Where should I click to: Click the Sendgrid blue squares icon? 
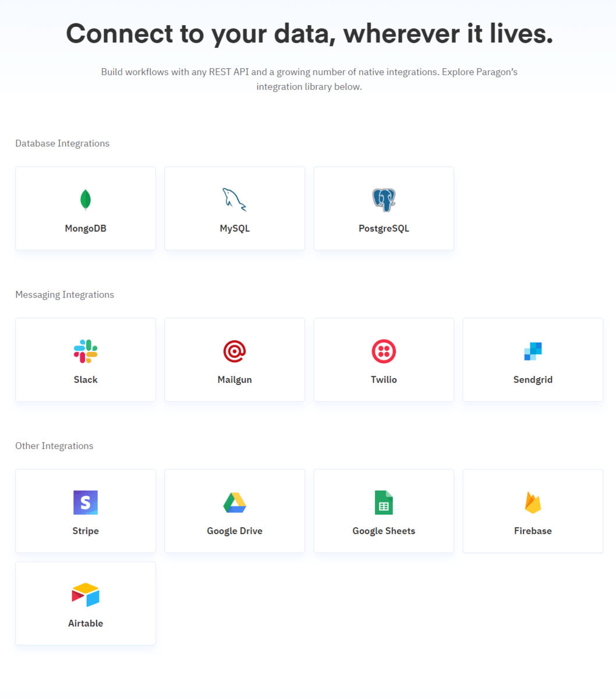[x=533, y=351]
